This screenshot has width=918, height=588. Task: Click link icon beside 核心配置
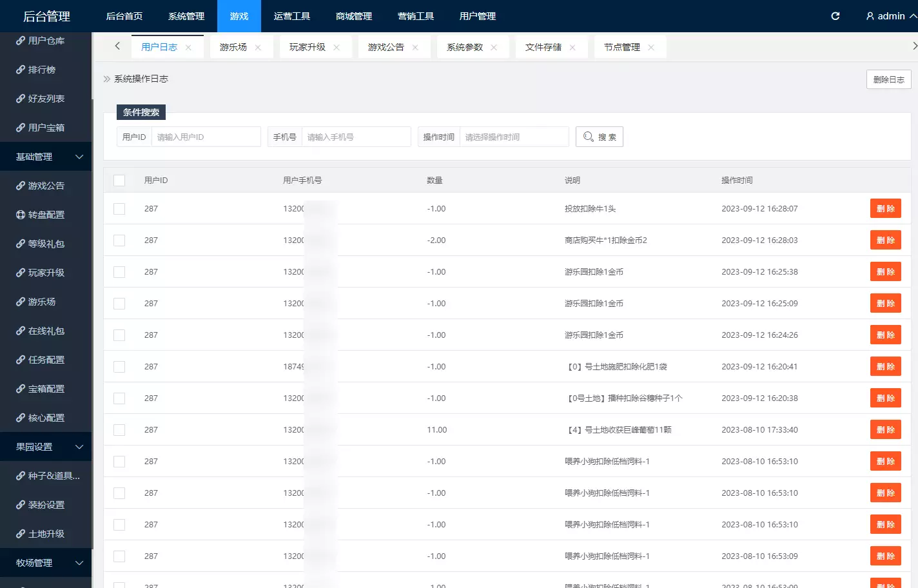click(21, 418)
